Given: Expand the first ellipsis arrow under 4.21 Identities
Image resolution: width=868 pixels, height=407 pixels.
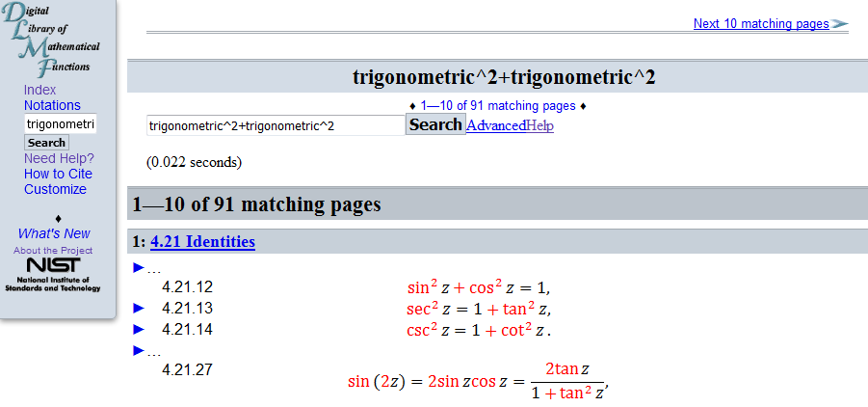Looking at the screenshot, I should 138,267.
